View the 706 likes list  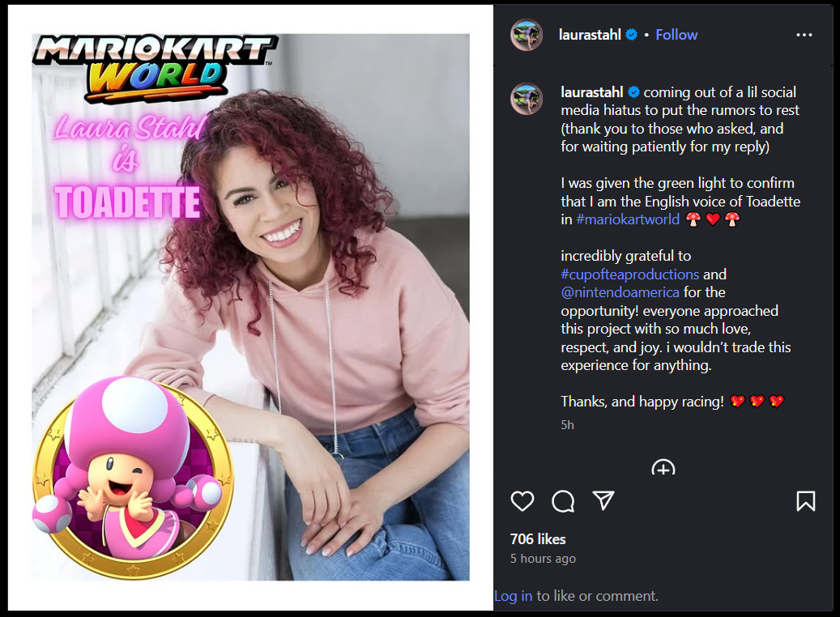pos(538,538)
